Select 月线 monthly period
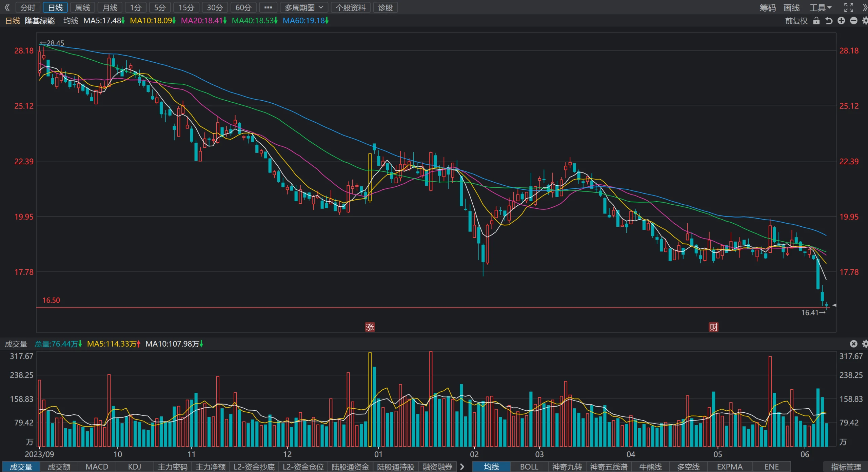Screen dimensions: 868x472 110,7
